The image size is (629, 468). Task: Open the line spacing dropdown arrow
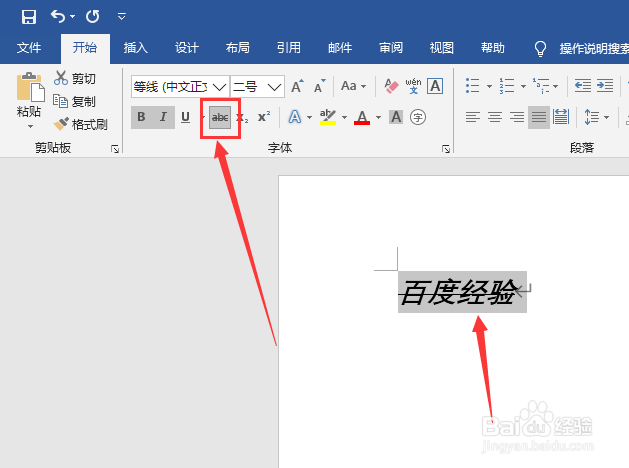(x=606, y=118)
